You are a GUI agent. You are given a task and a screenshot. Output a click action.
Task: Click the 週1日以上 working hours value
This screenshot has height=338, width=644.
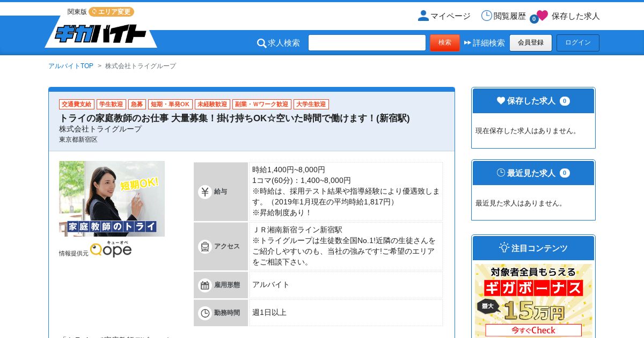pos(269,313)
